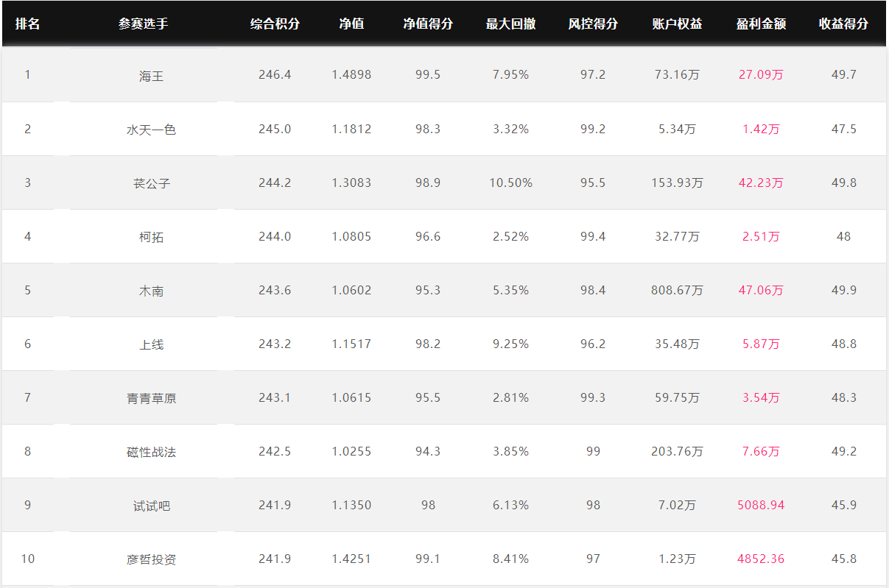The width and height of the screenshot is (889, 588).
Task: Click the rank 6 row for 上线
Action: coord(444,344)
